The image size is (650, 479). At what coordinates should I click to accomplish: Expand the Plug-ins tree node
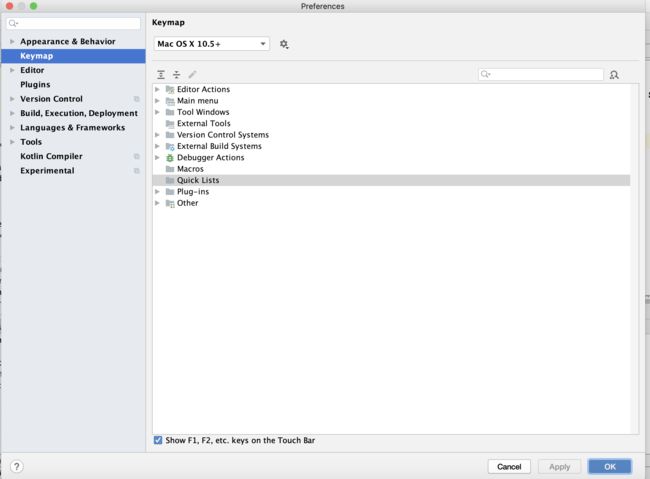158,192
